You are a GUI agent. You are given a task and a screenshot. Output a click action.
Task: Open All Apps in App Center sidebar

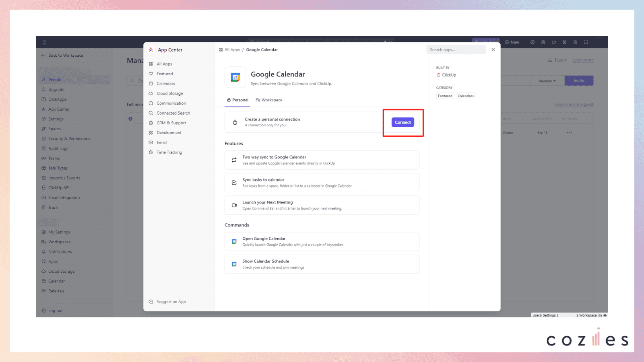point(164,64)
